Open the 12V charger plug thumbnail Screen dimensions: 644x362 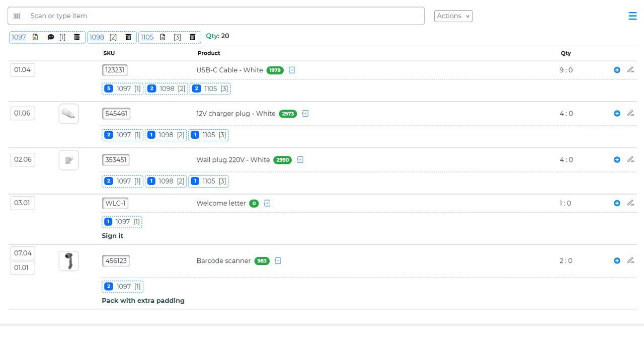coord(69,114)
